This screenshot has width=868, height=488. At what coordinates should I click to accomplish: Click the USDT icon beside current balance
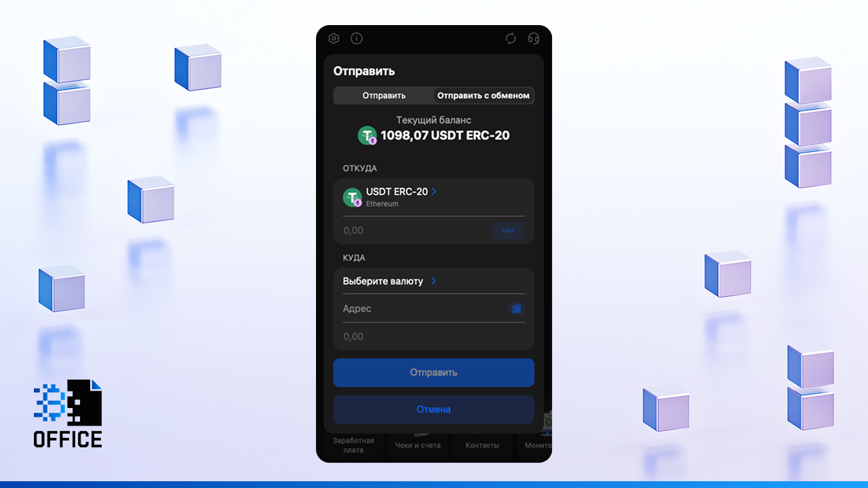coord(368,136)
